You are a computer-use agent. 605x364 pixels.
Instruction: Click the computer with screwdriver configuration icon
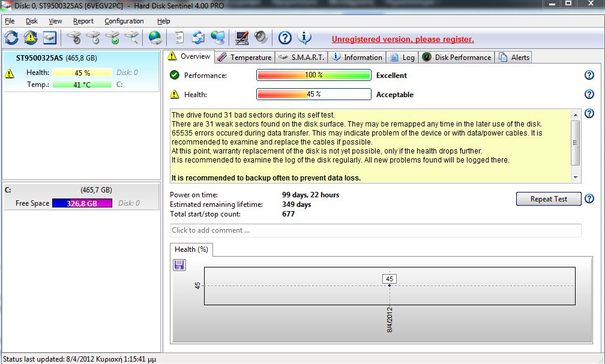point(242,38)
